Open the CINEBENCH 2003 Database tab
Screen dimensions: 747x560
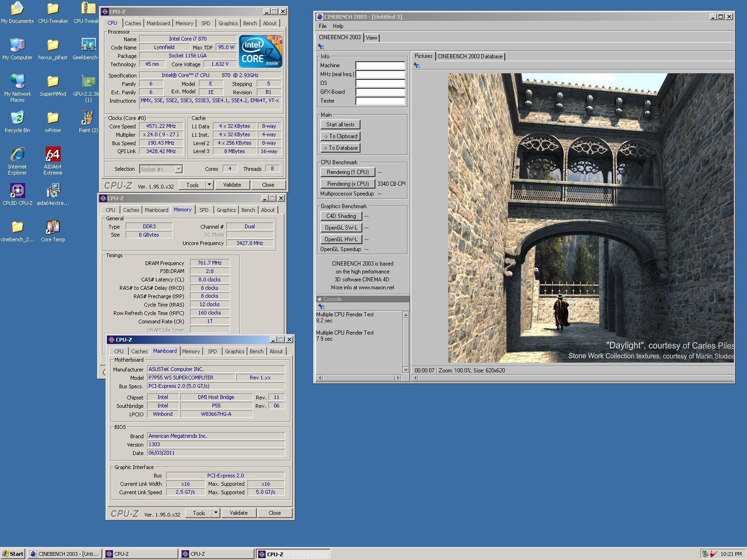470,56
